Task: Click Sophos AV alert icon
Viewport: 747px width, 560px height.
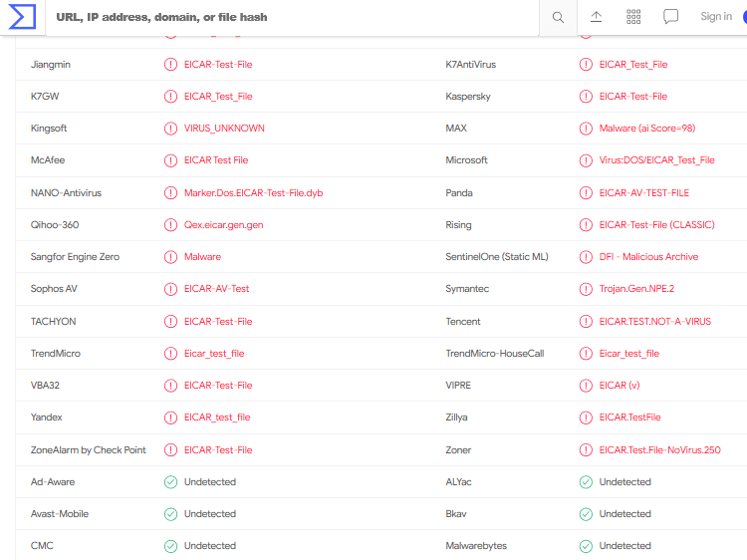Action: (170, 289)
